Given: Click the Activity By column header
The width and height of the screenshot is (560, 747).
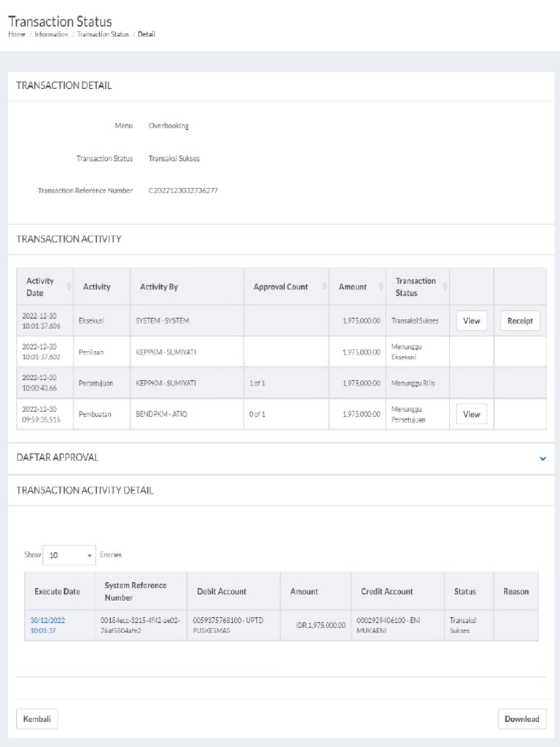Looking at the screenshot, I should pyautogui.click(x=159, y=287).
